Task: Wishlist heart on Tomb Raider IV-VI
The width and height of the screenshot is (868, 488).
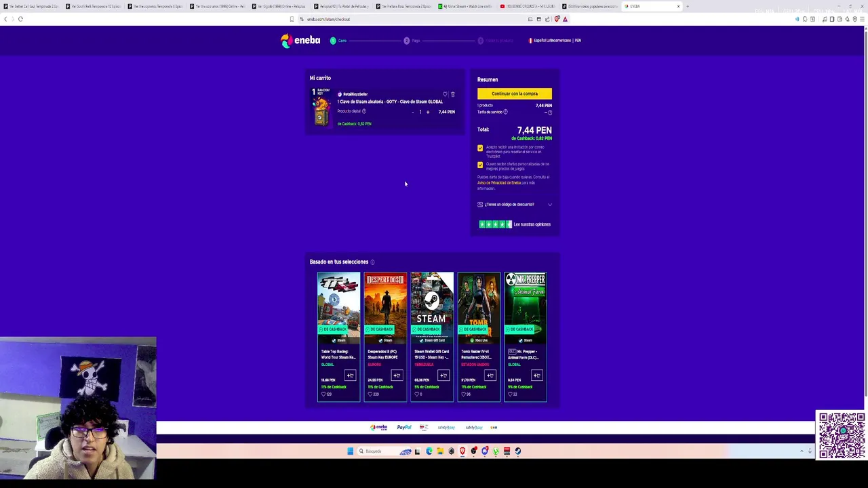Action: (x=464, y=394)
